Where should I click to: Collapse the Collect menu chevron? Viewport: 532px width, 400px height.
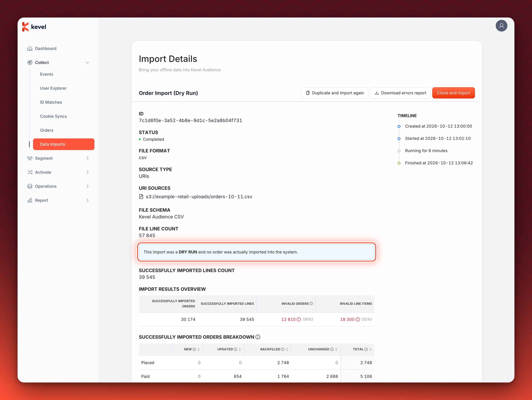click(87, 62)
